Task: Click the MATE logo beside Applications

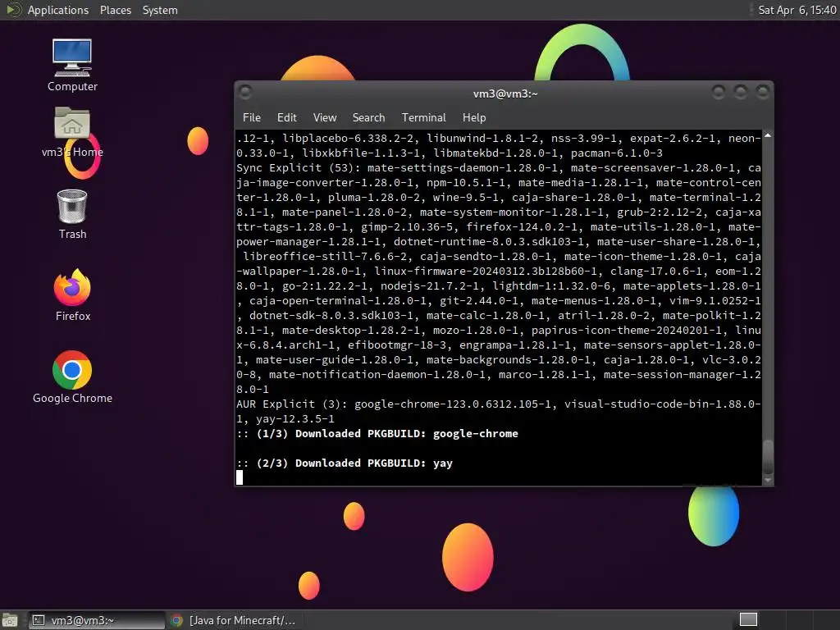Action: click(x=13, y=10)
